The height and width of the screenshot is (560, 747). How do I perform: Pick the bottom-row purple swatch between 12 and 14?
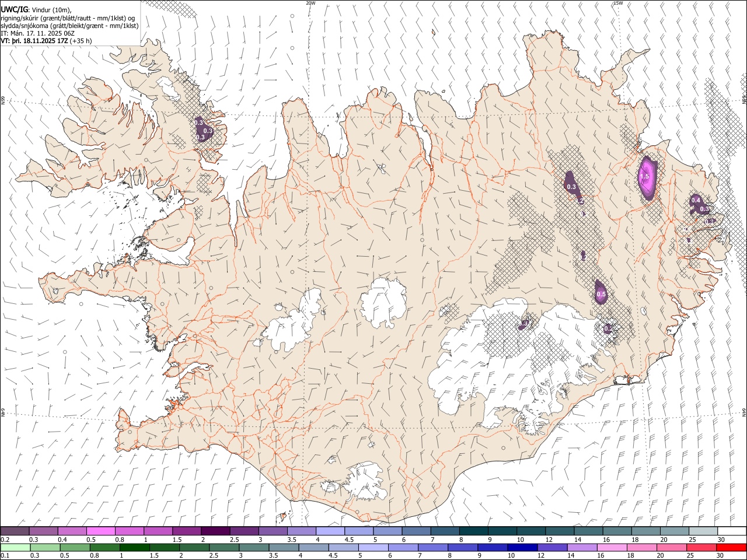point(551,548)
